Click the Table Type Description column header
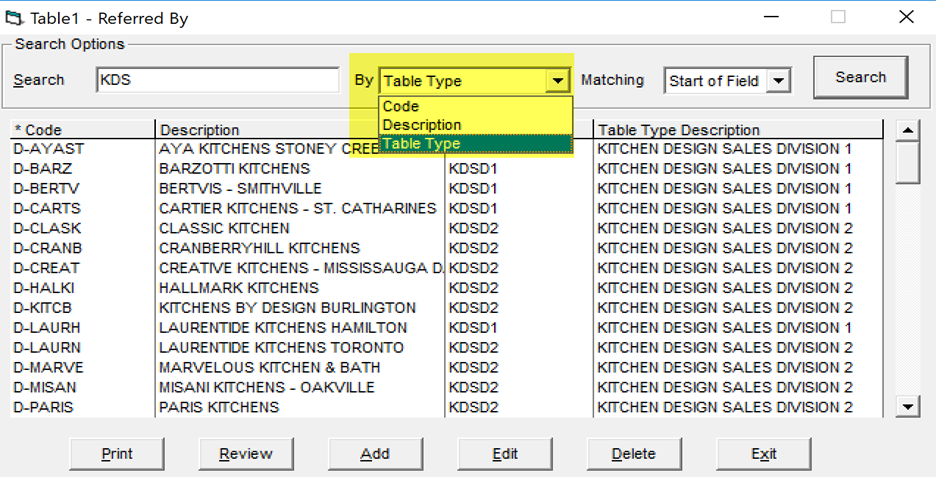Viewport: 937px width, 477px height. click(x=738, y=130)
